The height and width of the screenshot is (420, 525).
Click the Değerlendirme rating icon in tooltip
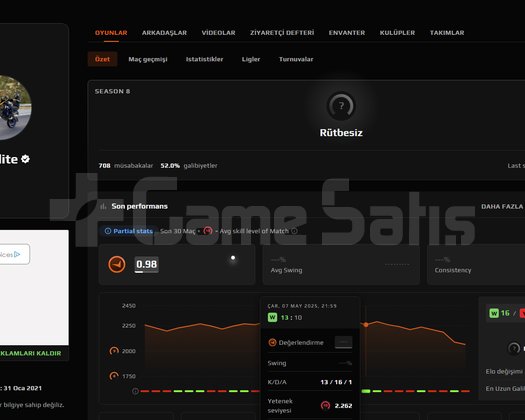pyautogui.click(x=272, y=343)
